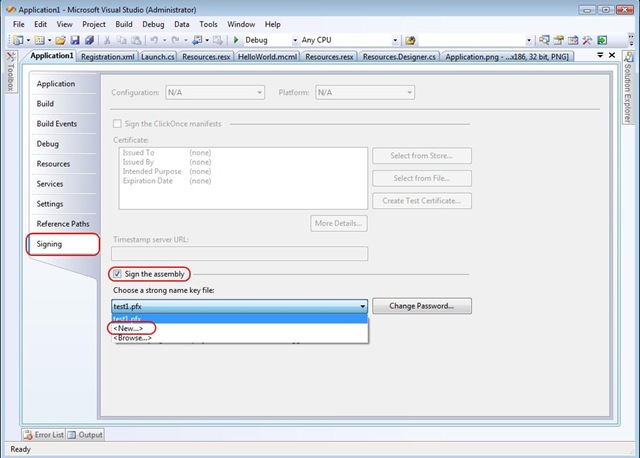Screen dimensions: 640x458
Task: Open the Reference Paths properties page
Action: click(63, 224)
